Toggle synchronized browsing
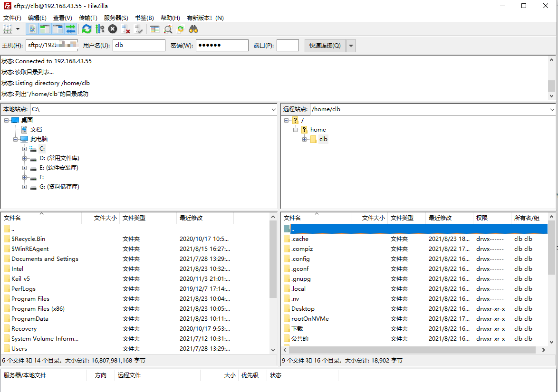 [181, 29]
